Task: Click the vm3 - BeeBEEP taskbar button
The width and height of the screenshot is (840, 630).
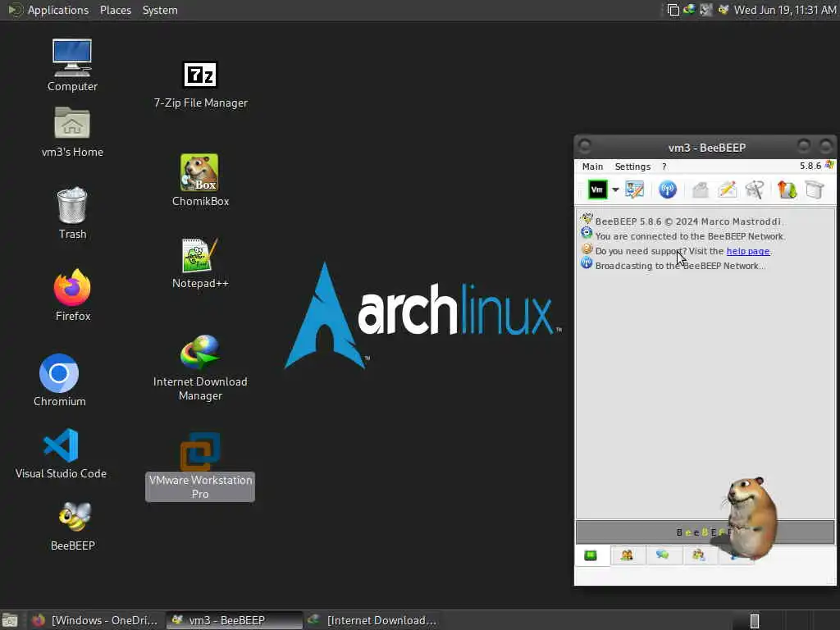Action: click(234, 620)
